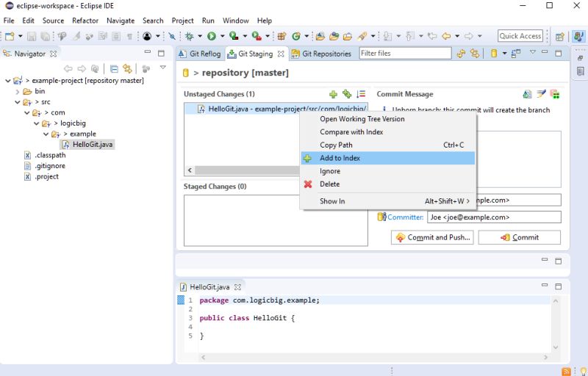Image resolution: width=588 pixels, height=376 pixels.
Task: Choose Delete in the context menu
Action: (x=388, y=184)
